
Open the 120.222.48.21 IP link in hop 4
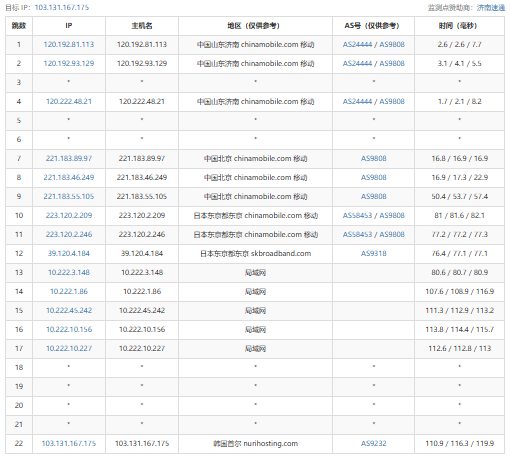[69, 101]
